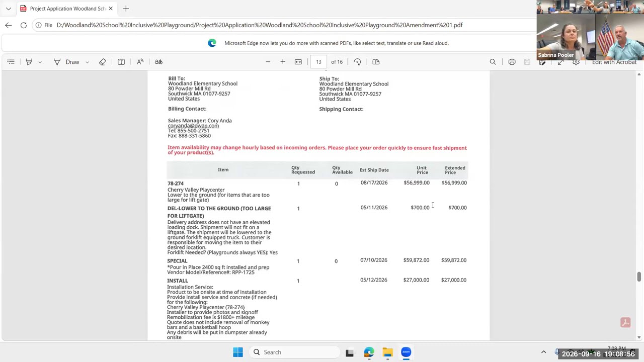Go back to previous page
Viewport: 644px width, 362px height.
[9, 25]
